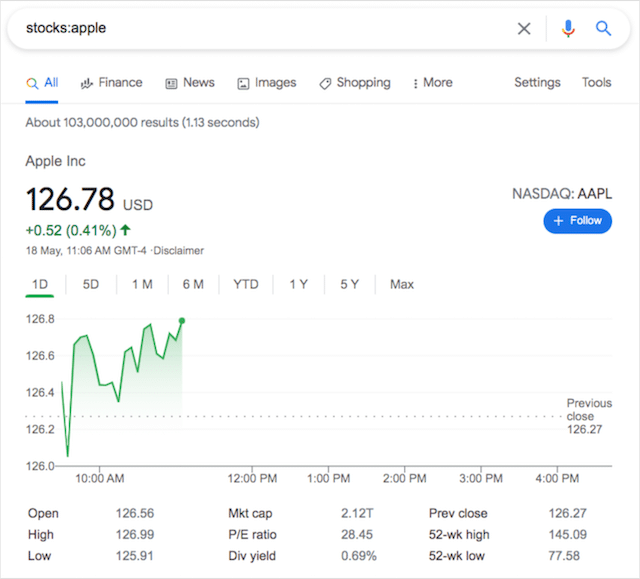Click the Div yield value 0.69%
Viewport: 640px width, 579px height.
tap(359, 556)
